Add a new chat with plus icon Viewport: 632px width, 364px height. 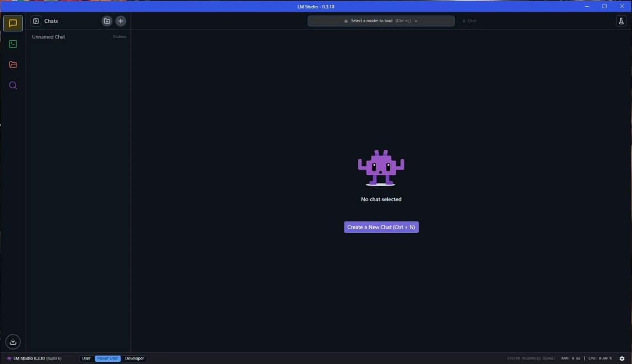click(x=121, y=21)
